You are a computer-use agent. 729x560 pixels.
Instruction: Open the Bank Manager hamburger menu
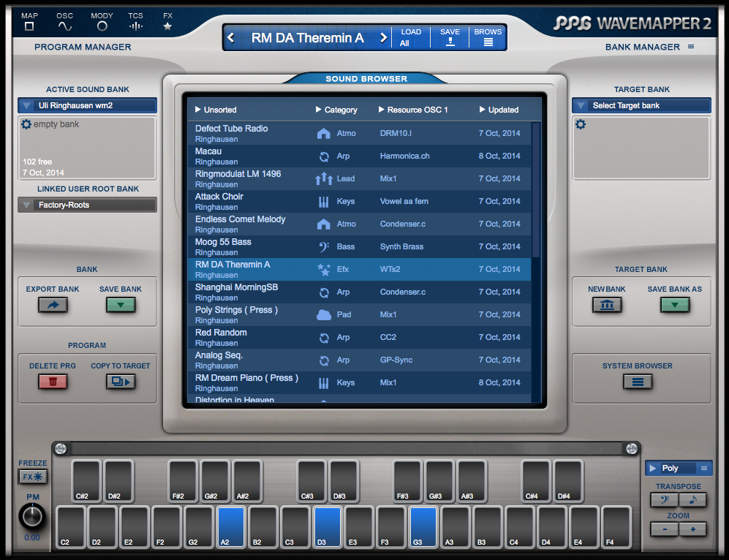tap(691, 47)
